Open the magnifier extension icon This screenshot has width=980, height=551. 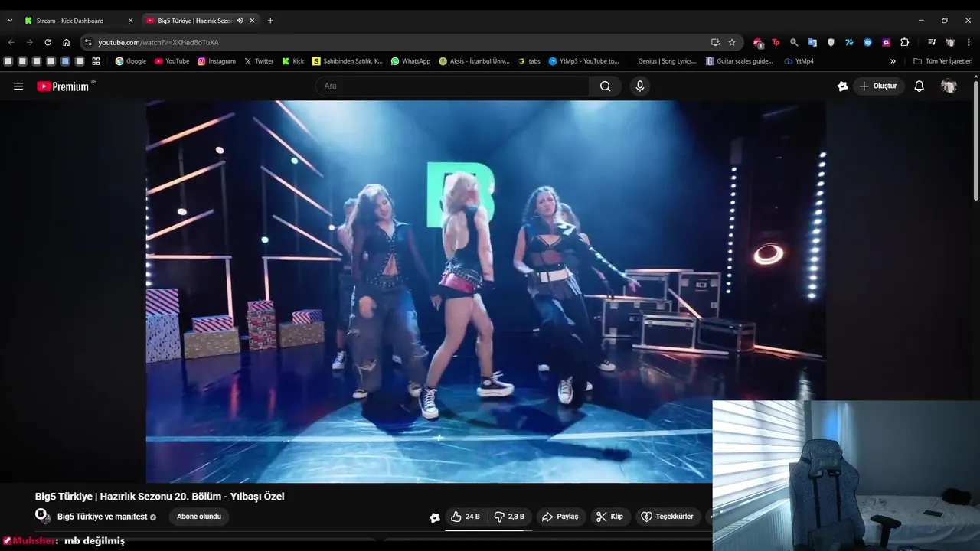click(794, 42)
